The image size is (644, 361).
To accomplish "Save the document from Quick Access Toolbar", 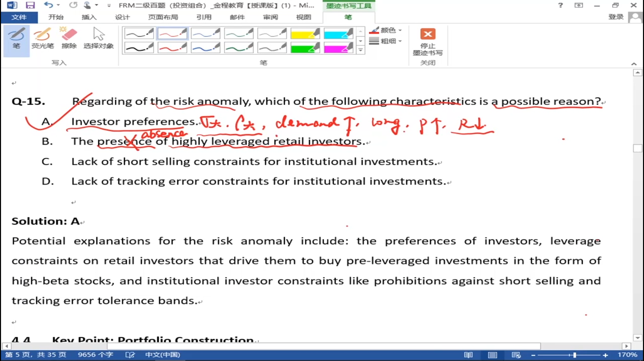I will tap(30, 5).
